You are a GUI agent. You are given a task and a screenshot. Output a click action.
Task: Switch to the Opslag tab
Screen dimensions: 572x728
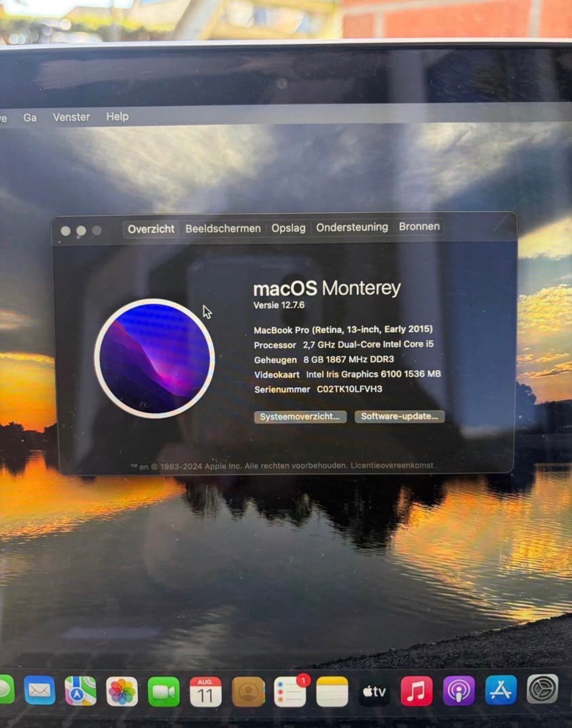pyautogui.click(x=288, y=228)
